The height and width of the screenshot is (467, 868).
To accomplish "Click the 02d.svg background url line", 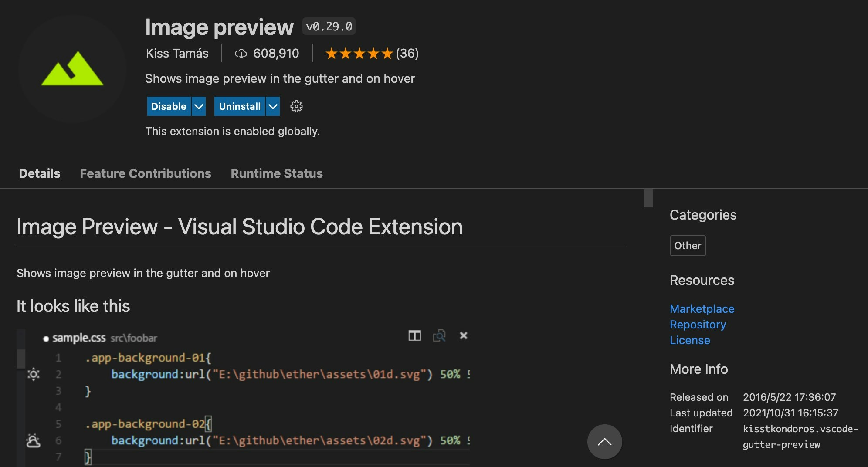I will coord(290,440).
